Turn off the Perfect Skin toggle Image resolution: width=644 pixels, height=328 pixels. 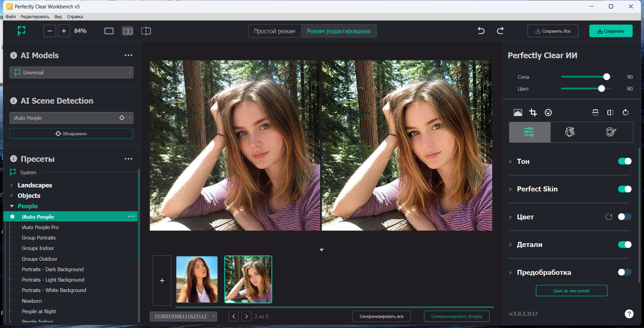pos(624,189)
